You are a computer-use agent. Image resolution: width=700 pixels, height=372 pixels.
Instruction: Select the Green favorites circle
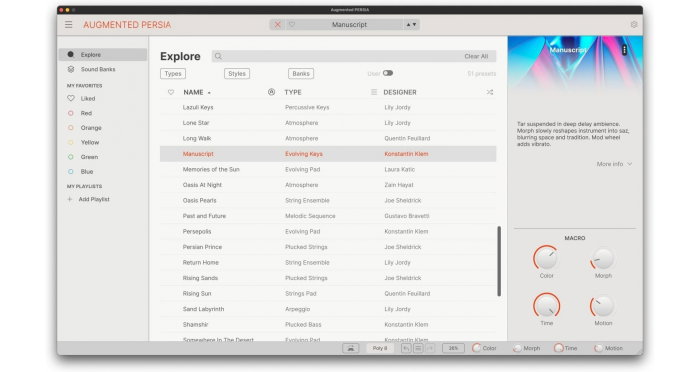(71, 157)
